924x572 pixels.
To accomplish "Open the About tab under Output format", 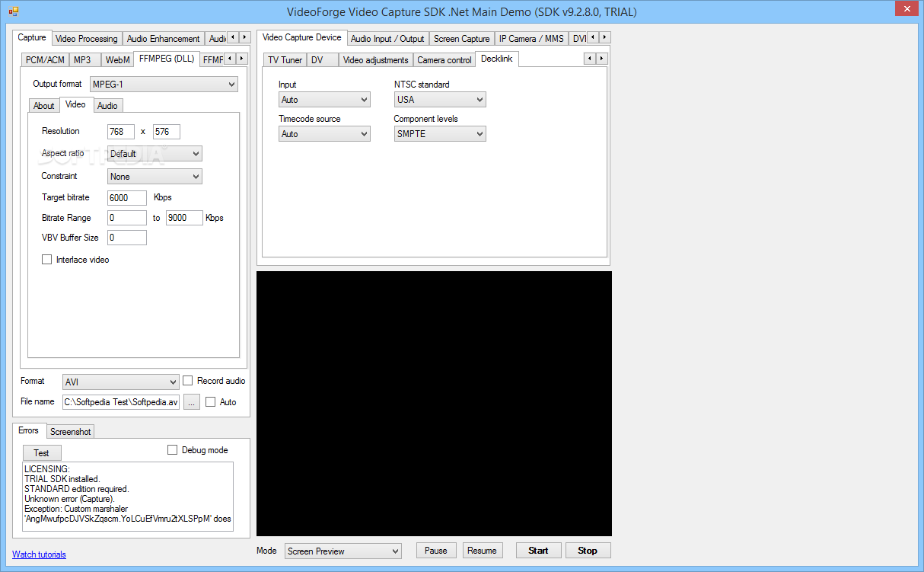I will [x=44, y=106].
